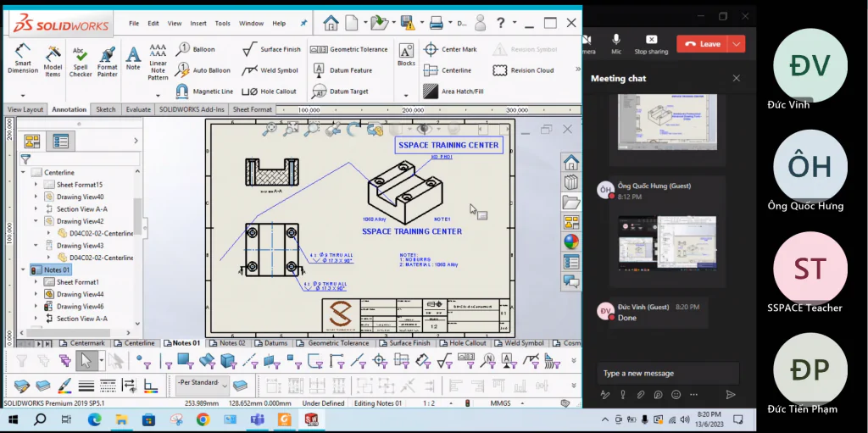Click the Save toolbar icon
Screen dimensions: 868x433
[x=408, y=23]
